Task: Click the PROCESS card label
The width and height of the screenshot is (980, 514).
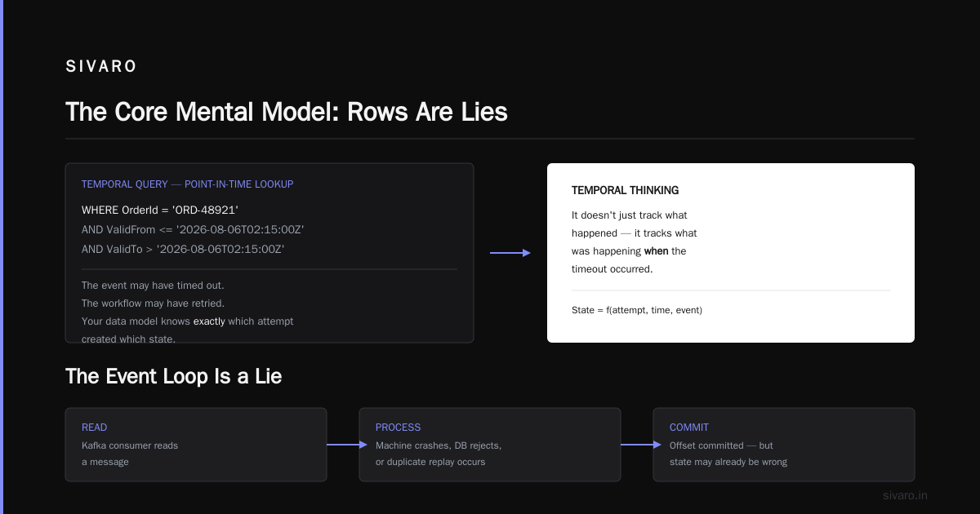Action: pos(399,428)
